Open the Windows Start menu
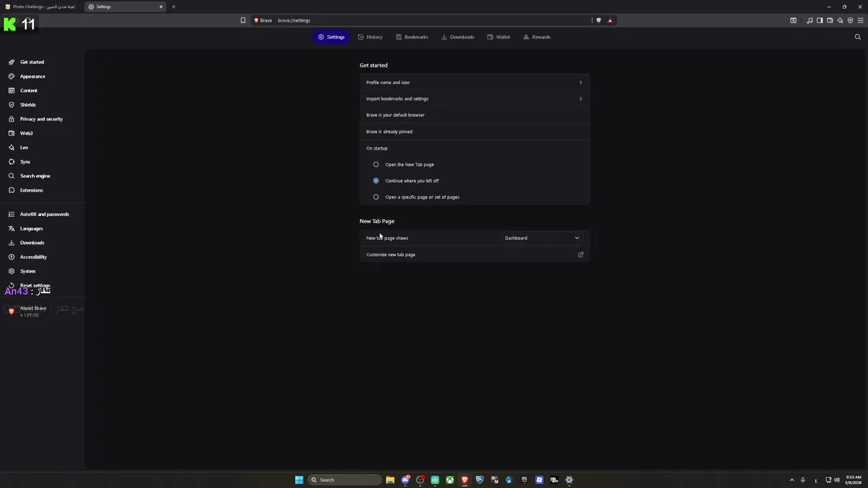 pos(299,480)
